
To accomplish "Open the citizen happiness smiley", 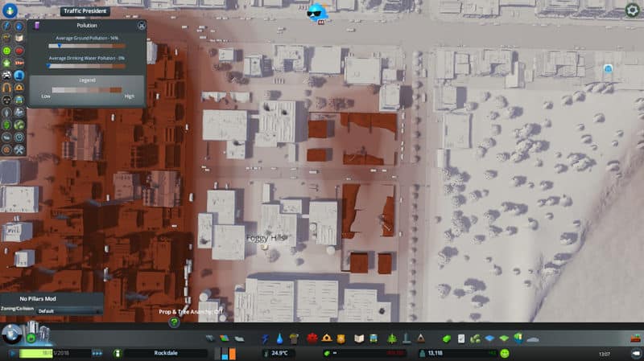I will coord(505,353).
